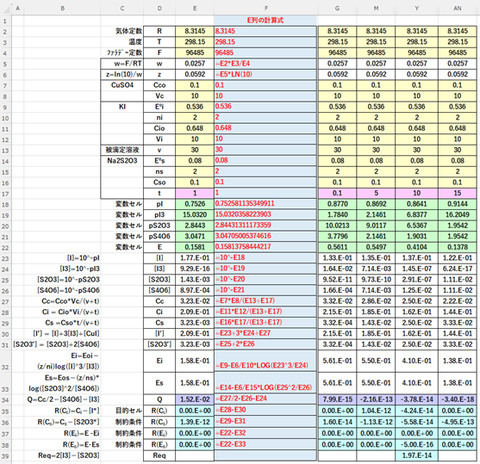The width and height of the screenshot is (480, 464).
Task: Select the "pS2O3" variable name cell
Action: 159,226
